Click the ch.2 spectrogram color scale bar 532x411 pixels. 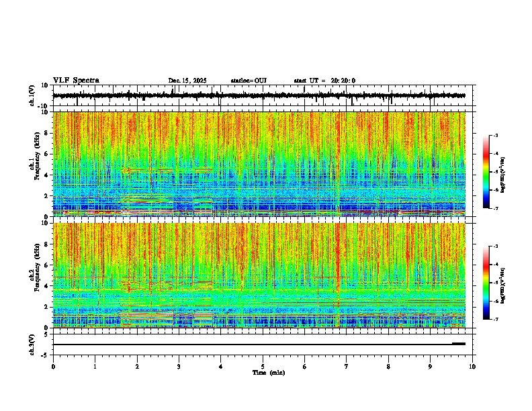point(486,283)
